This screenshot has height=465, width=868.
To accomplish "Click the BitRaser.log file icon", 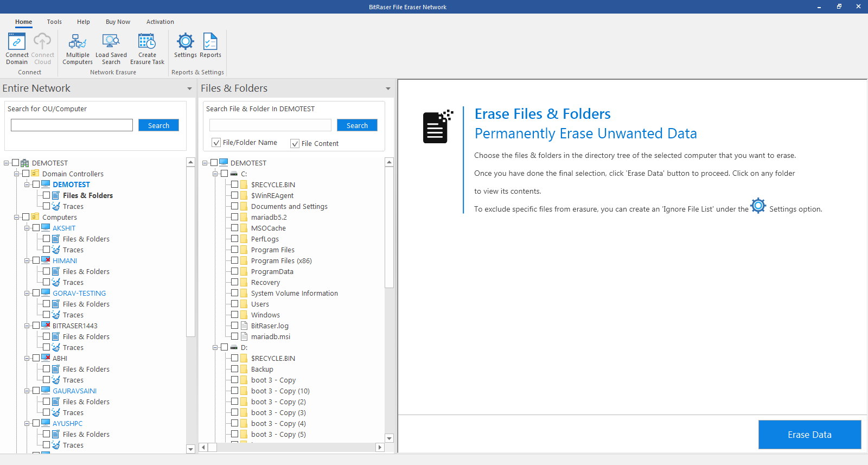I will click(244, 326).
